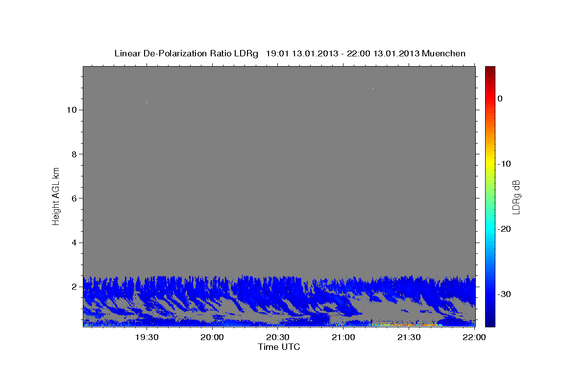Viewport: 588px width, 392px height.
Task: Click the plot title 'Linear De-Polarization Ratio LDRg'
Action: (x=186, y=53)
